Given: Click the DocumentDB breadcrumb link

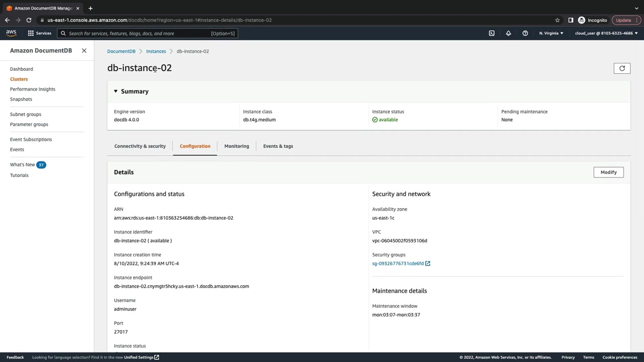Looking at the screenshot, I should (x=121, y=51).
